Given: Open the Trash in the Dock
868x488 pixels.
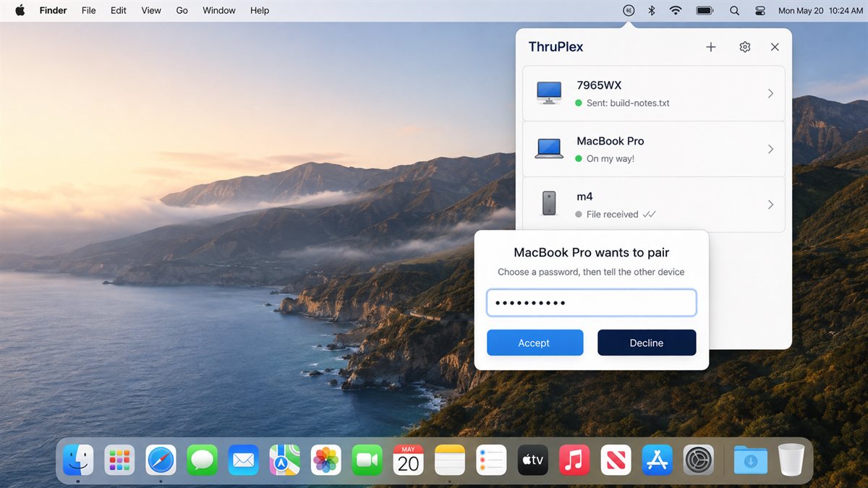Looking at the screenshot, I should 791,460.
